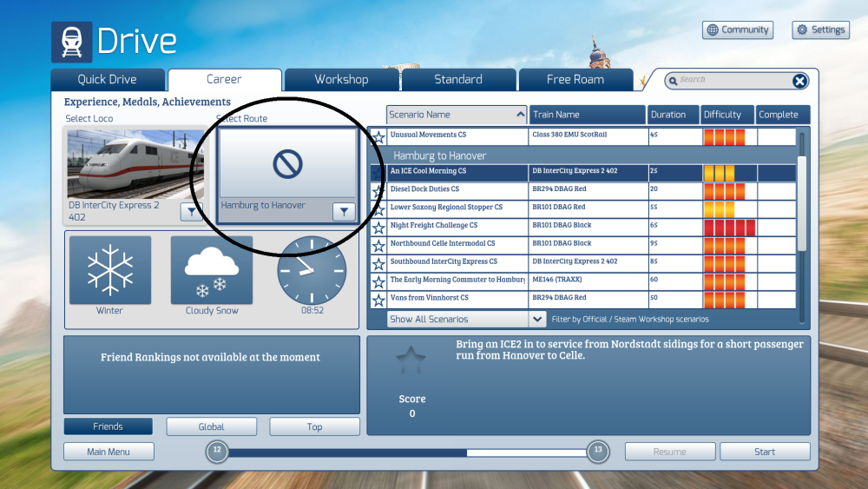Open the Workshop tab
Image resolution: width=868 pixels, height=489 pixels.
pos(341,80)
